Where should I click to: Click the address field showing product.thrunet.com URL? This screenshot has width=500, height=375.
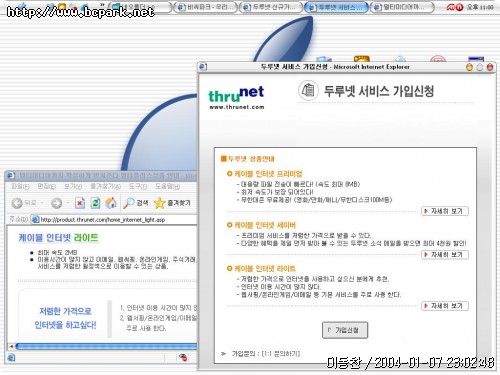[x=113, y=220]
